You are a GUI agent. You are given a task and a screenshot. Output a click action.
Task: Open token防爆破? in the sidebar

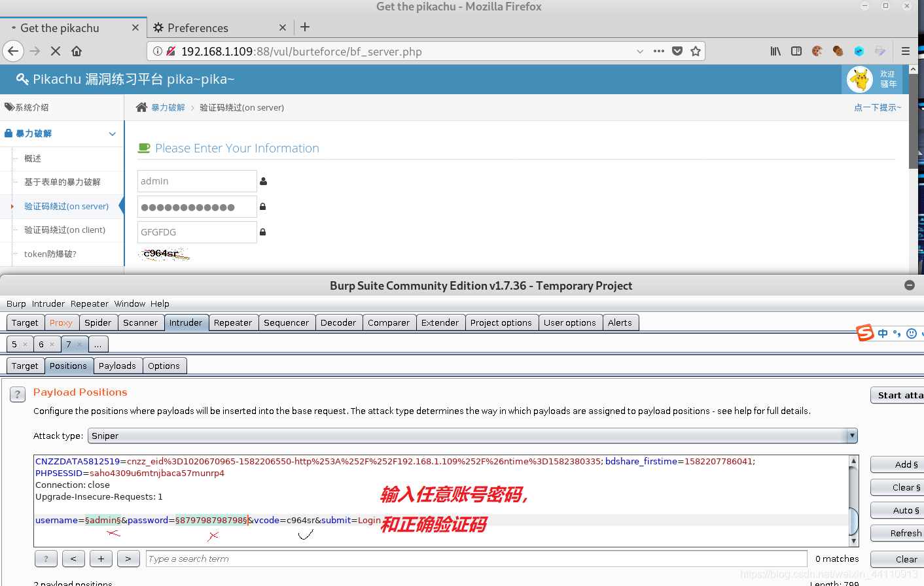coord(50,254)
